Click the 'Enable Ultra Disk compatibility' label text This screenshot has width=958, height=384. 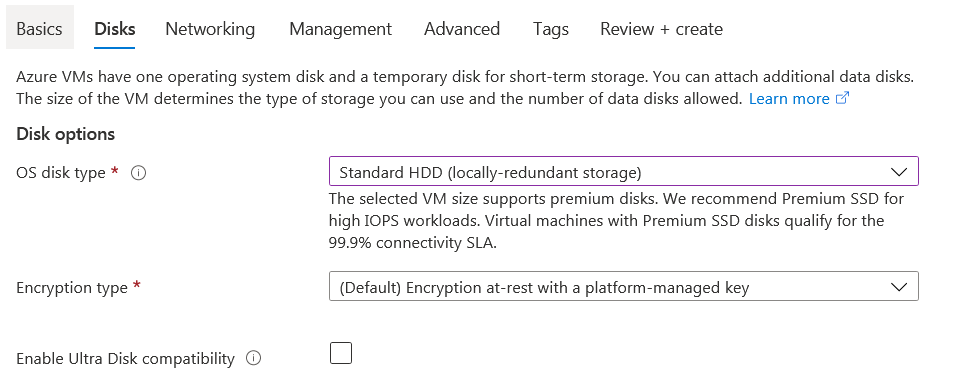pos(125,358)
